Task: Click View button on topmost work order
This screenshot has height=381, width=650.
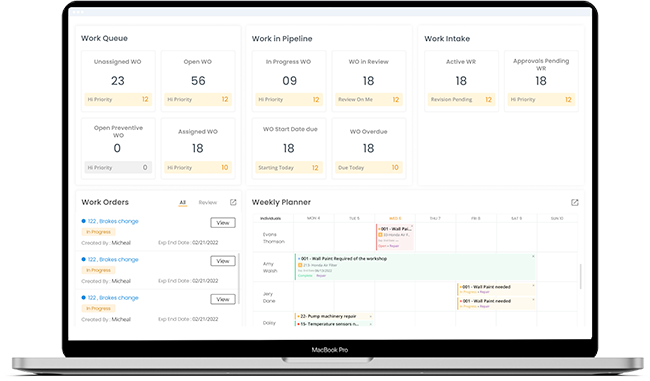Action: pos(223,223)
